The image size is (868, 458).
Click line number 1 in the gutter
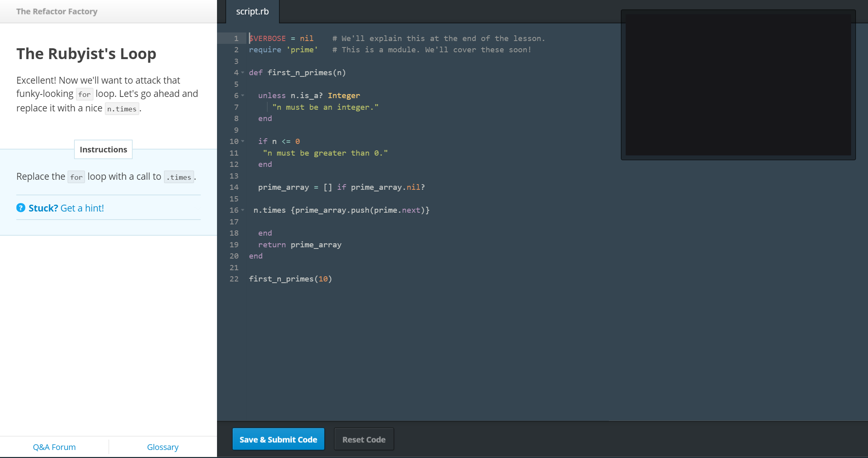point(236,39)
